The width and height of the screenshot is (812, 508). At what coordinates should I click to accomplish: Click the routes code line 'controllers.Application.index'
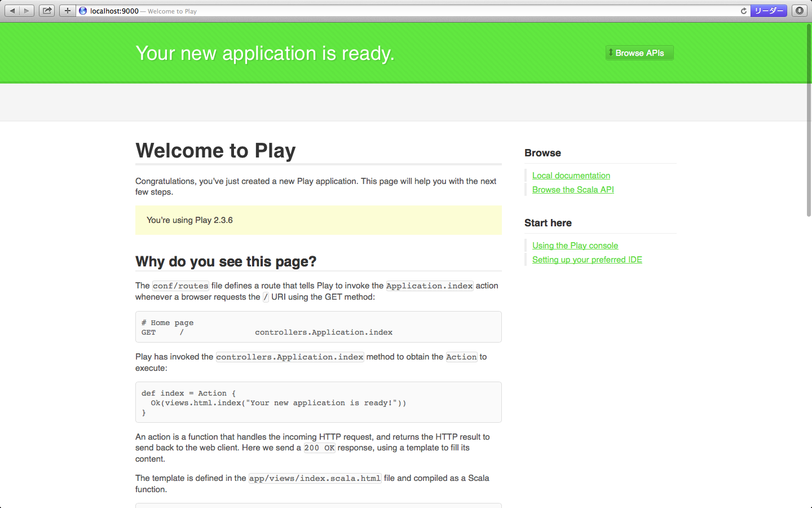point(324,332)
